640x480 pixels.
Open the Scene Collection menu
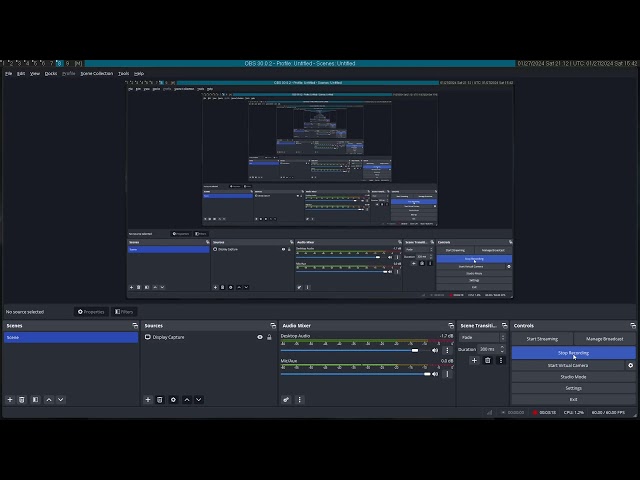96,73
